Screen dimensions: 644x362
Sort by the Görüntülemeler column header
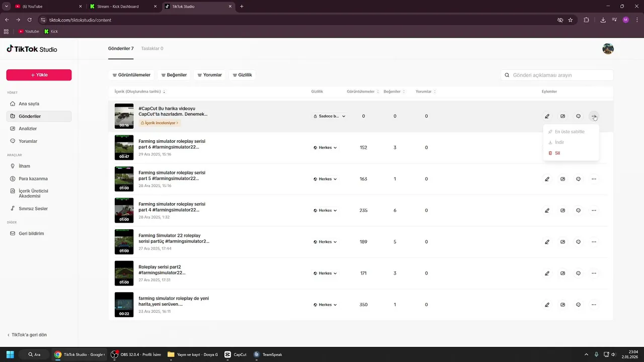pyautogui.click(x=362, y=92)
